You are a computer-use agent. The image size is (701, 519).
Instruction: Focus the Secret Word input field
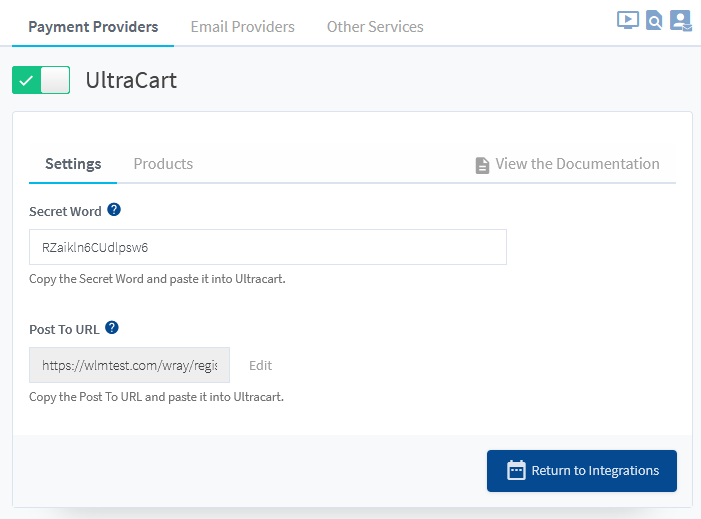point(268,247)
